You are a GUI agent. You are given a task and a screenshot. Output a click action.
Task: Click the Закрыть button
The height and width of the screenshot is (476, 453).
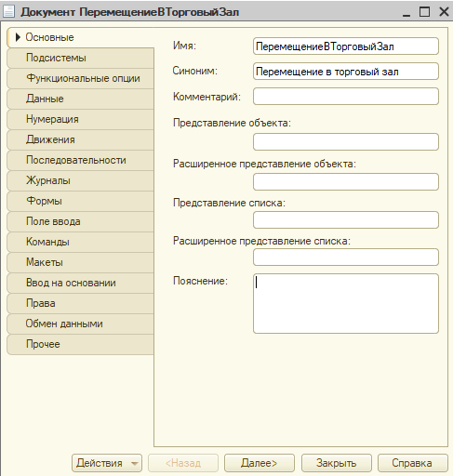tap(337, 463)
